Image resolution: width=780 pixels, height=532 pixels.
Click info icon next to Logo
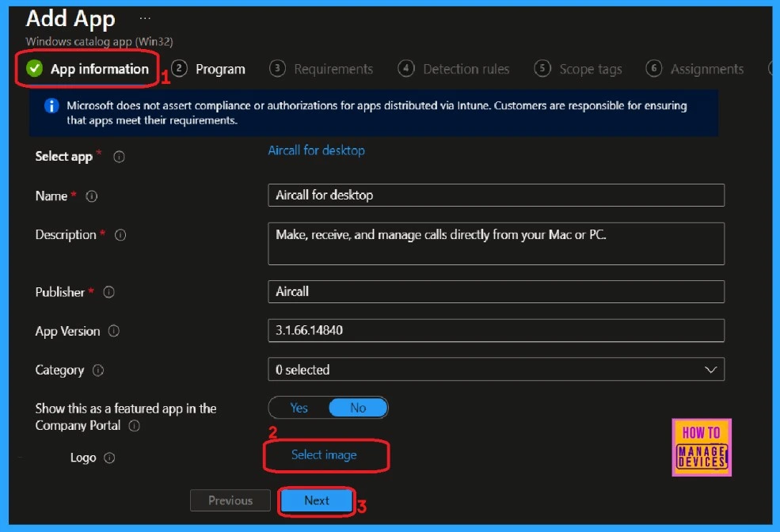click(109, 458)
